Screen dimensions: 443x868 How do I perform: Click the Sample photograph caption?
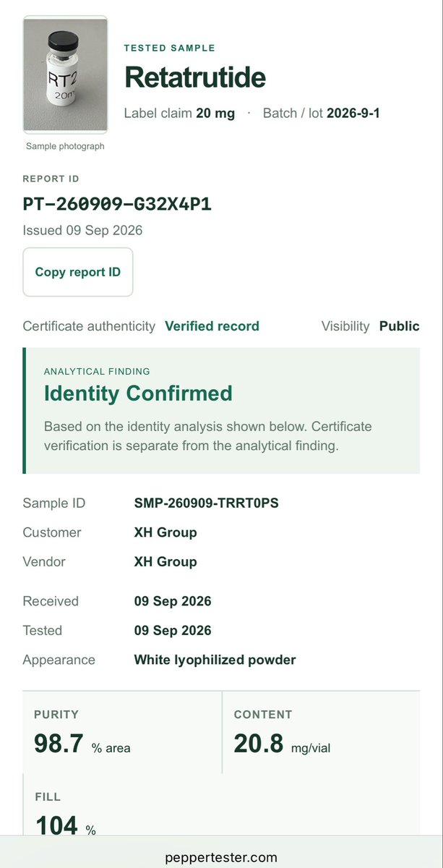[x=65, y=146]
